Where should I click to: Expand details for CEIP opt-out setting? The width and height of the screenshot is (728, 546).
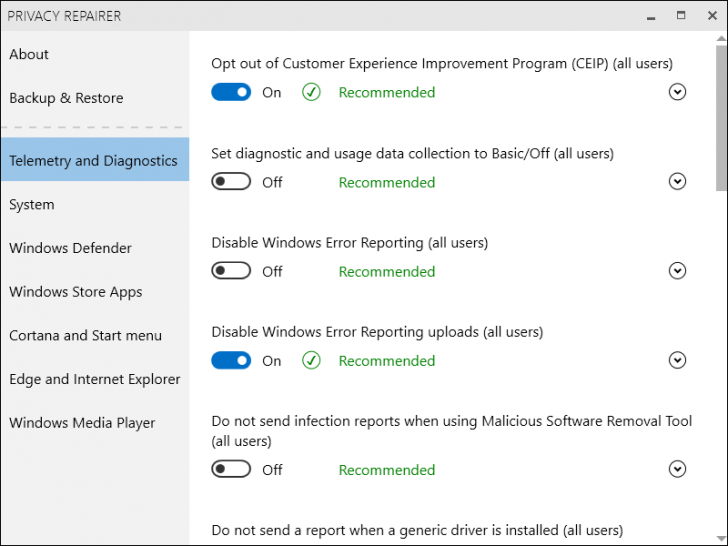(x=677, y=92)
